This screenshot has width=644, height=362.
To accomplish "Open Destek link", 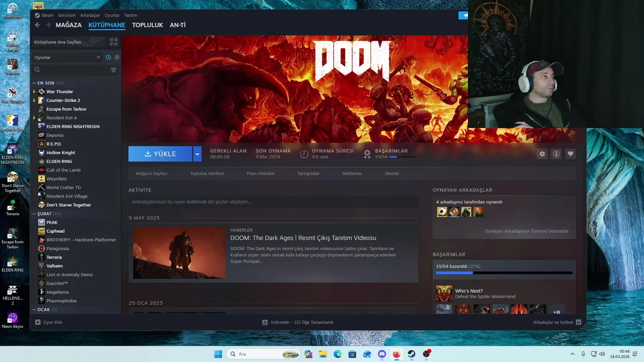I will click(x=392, y=173).
